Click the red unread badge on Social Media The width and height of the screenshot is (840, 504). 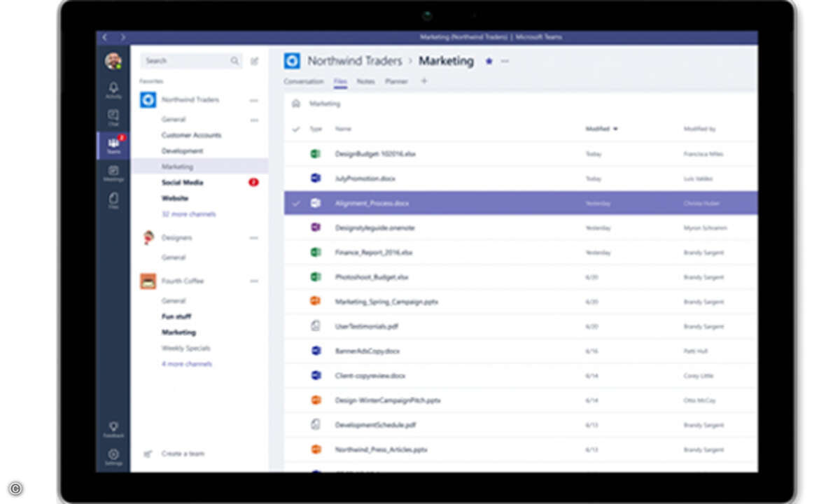[253, 183]
